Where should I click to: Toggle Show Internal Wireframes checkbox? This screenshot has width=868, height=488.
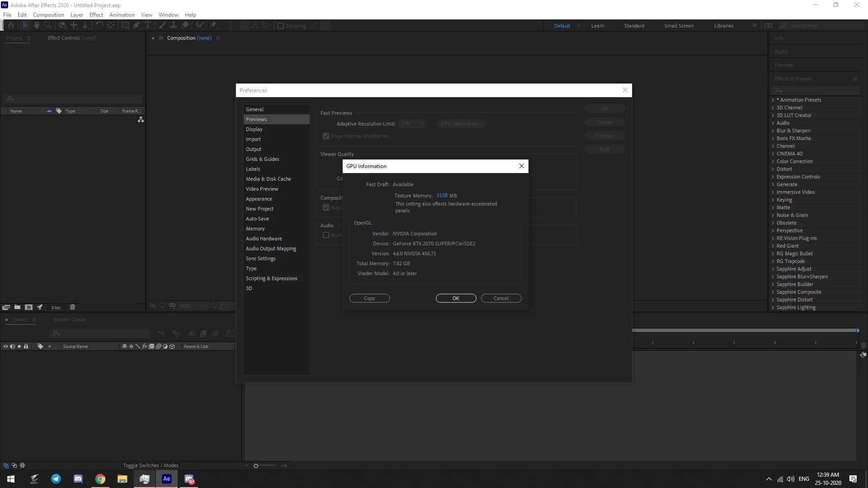[326, 136]
